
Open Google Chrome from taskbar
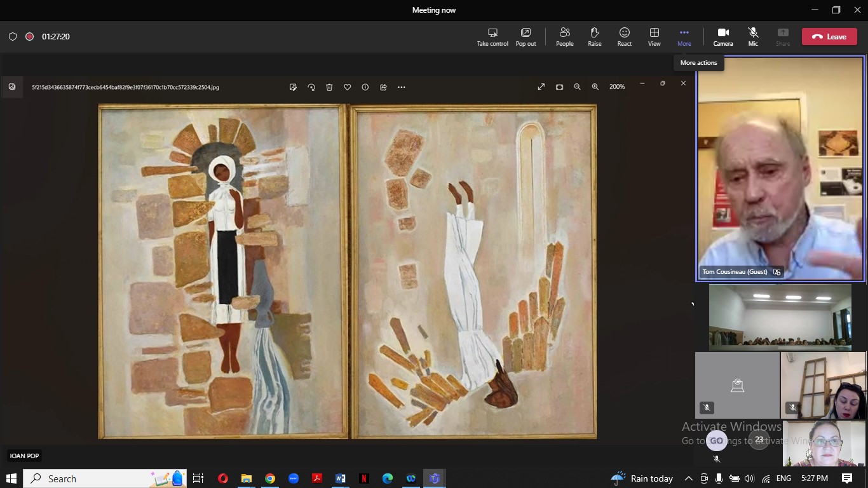pos(270,478)
